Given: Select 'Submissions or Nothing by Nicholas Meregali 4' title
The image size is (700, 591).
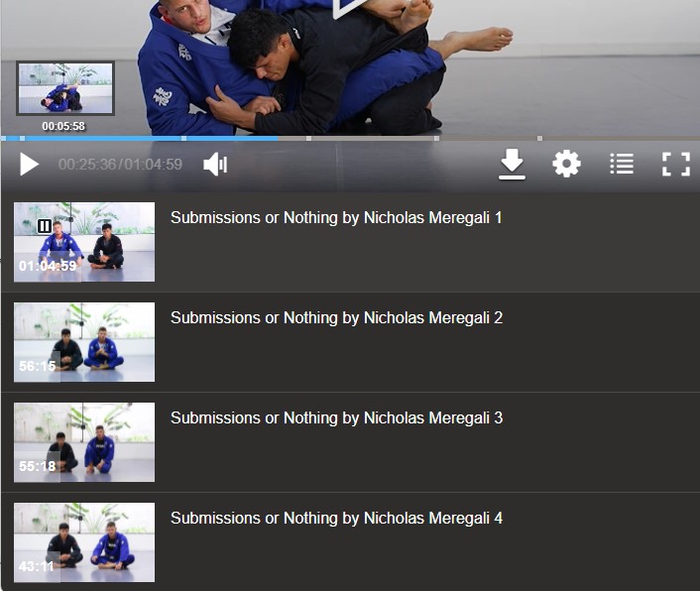Looking at the screenshot, I should click(x=336, y=519).
